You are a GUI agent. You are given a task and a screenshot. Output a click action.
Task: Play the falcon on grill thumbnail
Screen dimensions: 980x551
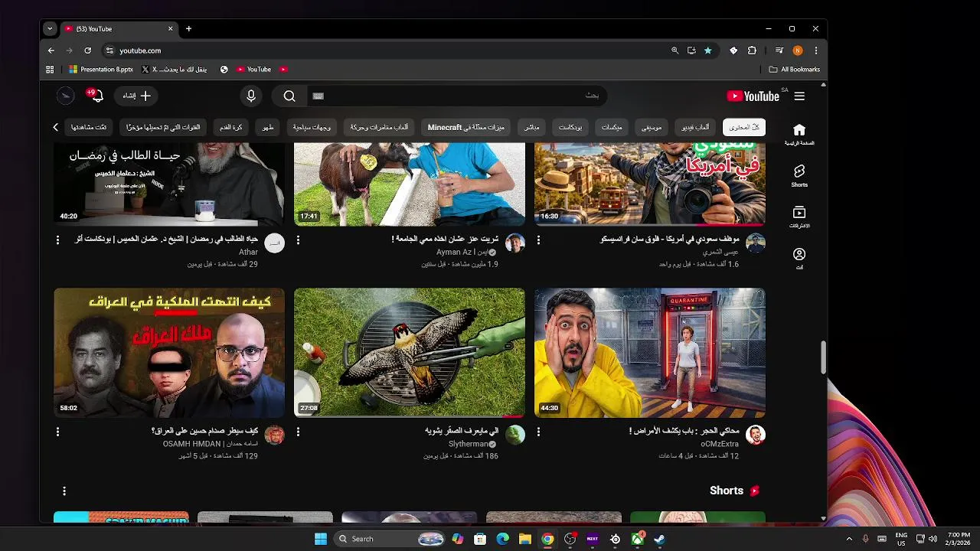410,353
